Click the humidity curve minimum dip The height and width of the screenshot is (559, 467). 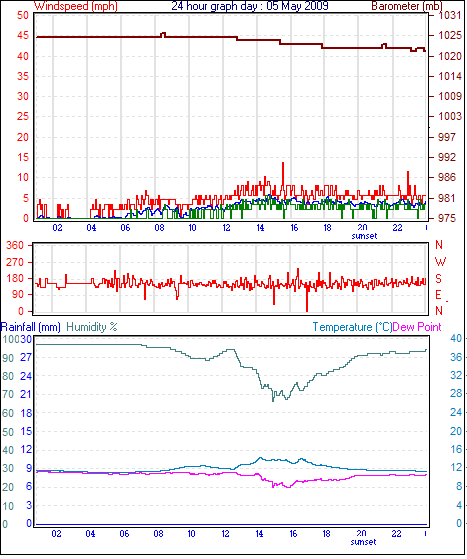point(273,401)
